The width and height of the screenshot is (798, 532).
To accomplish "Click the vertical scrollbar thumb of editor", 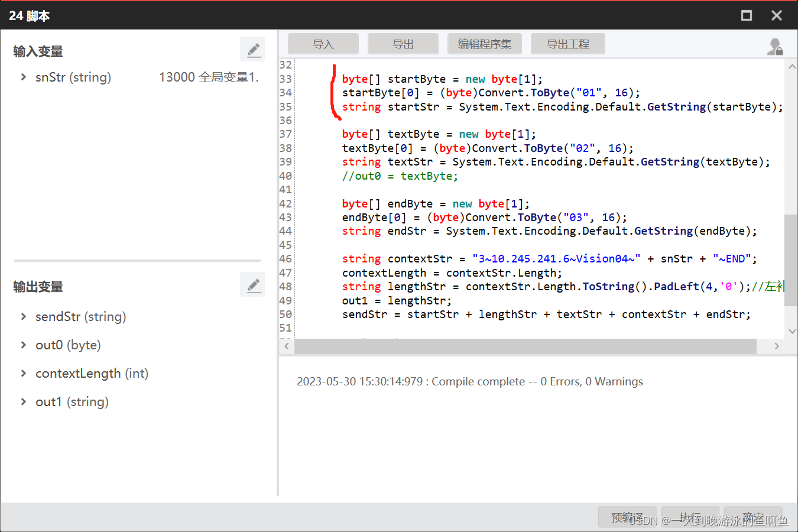I will 791,260.
